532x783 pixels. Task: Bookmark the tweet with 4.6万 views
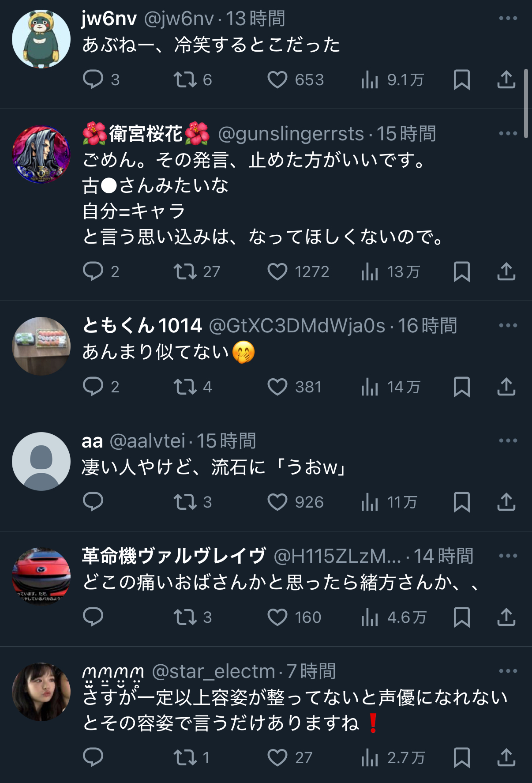[x=462, y=617]
